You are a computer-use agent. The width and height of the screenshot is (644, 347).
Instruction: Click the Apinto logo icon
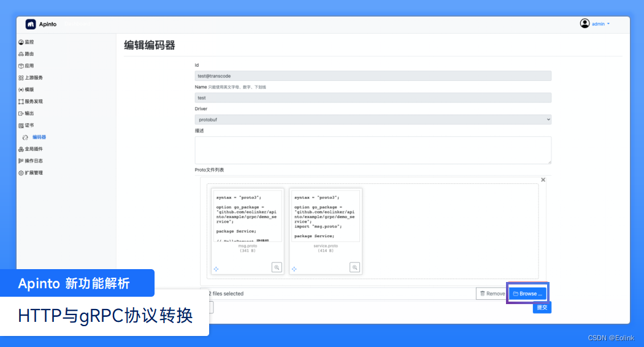click(x=31, y=25)
